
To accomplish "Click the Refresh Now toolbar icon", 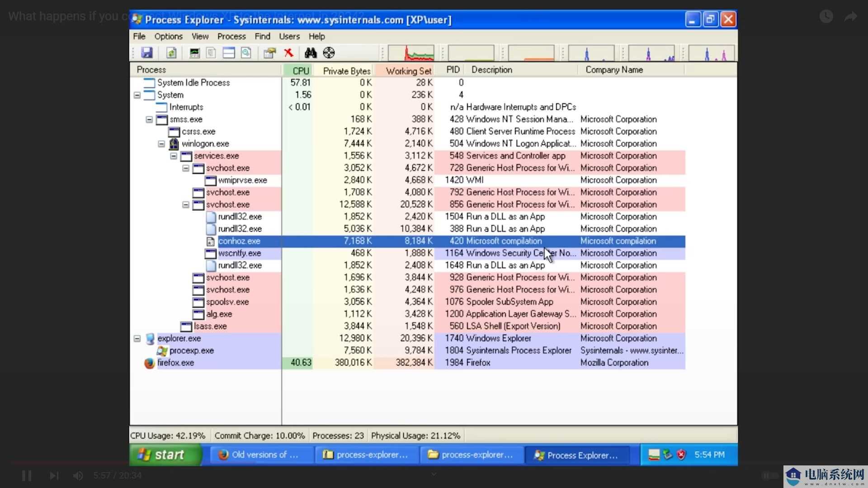I will [171, 53].
